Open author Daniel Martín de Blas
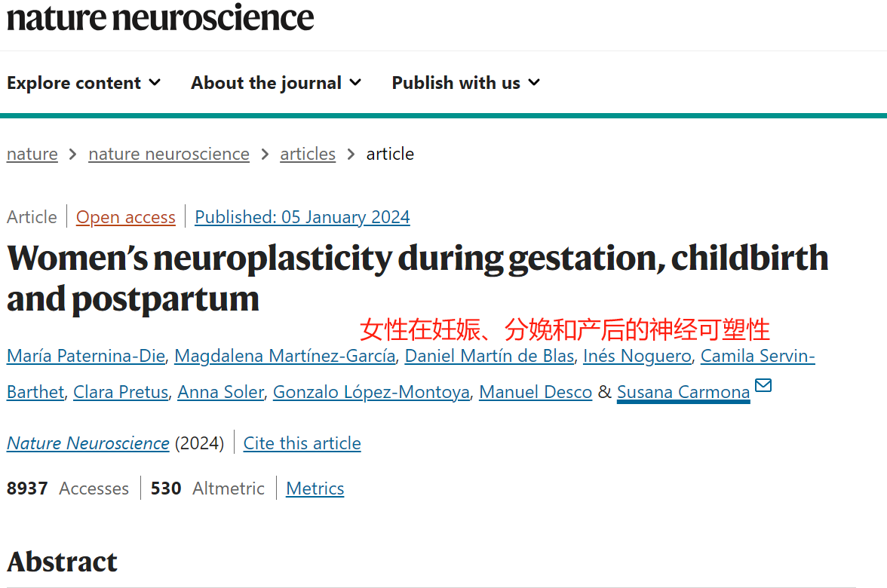The height and width of the screenshot is (588, 887). [490, 356]
